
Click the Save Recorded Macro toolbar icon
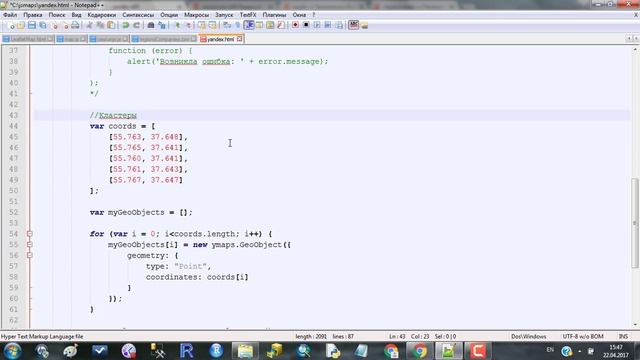pos(339,25)
